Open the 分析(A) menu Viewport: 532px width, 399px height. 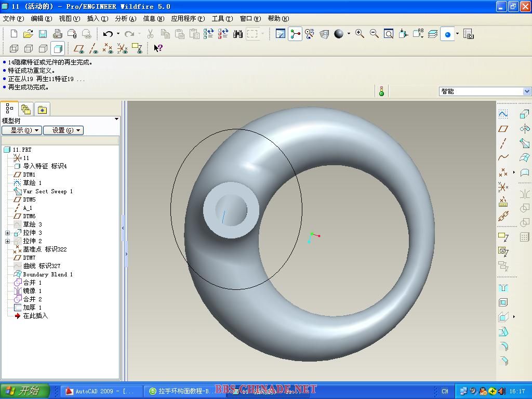(x=125, y=19)
